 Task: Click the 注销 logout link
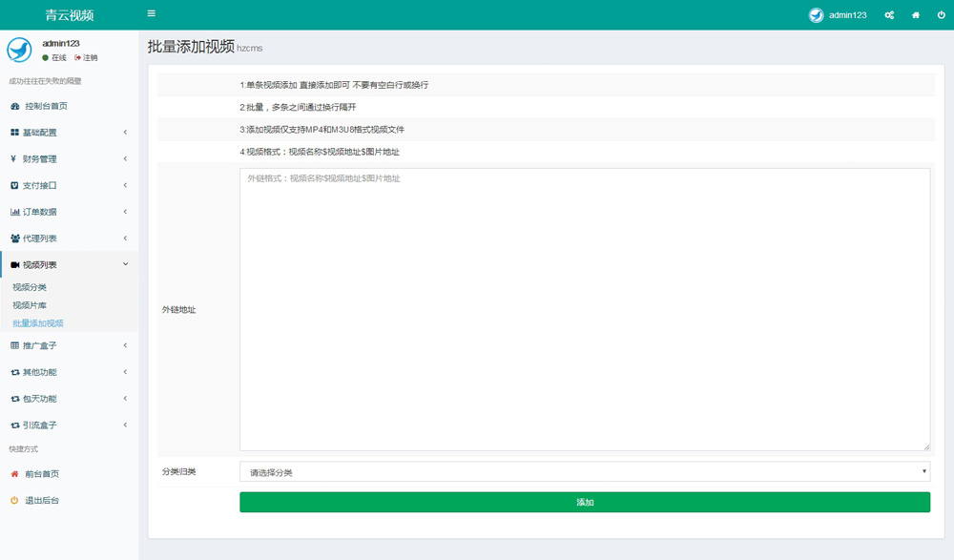[90, 58]
